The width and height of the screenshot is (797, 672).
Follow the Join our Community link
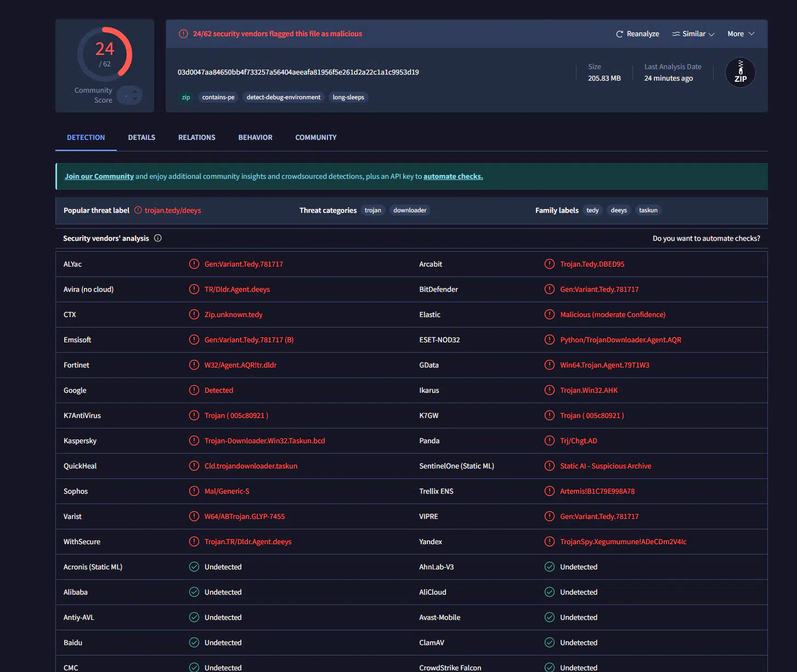pyautogui.click(x=99, y=177)
